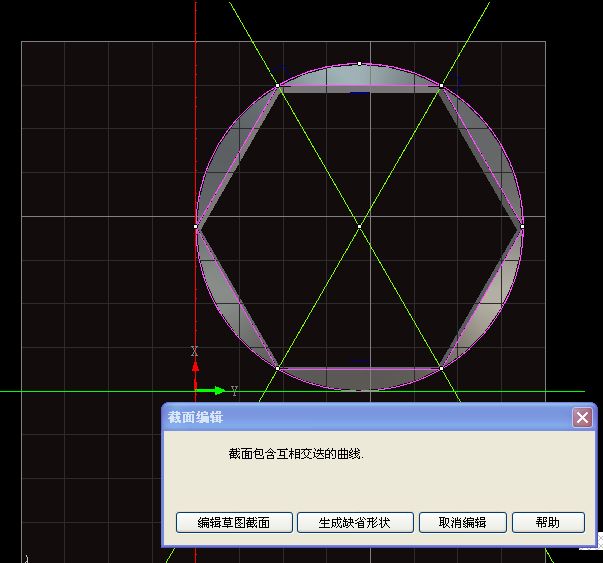Select the hexagon's rightmost vertex point
Image resolution: width=603 pixels, height=563 pixels.
523,227
